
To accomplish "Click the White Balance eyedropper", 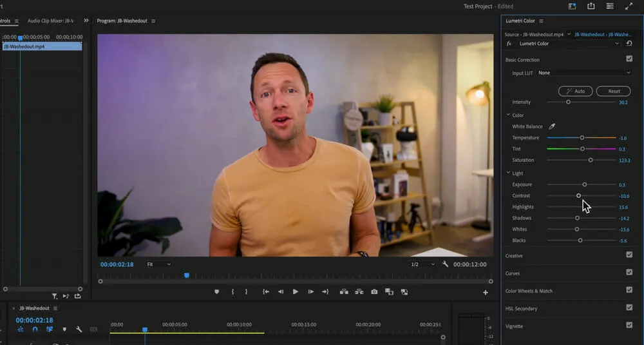I will 551,126.
